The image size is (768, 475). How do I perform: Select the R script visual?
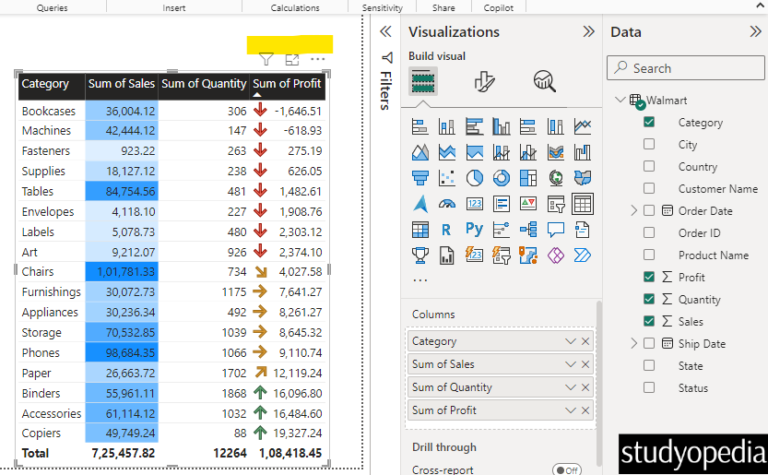click(x=447, y=230)
